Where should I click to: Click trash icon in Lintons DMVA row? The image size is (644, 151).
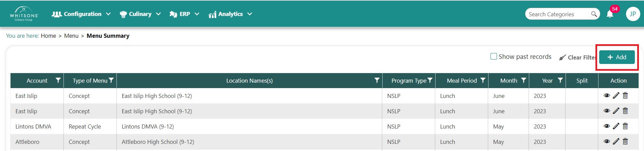tap(625, 126)
